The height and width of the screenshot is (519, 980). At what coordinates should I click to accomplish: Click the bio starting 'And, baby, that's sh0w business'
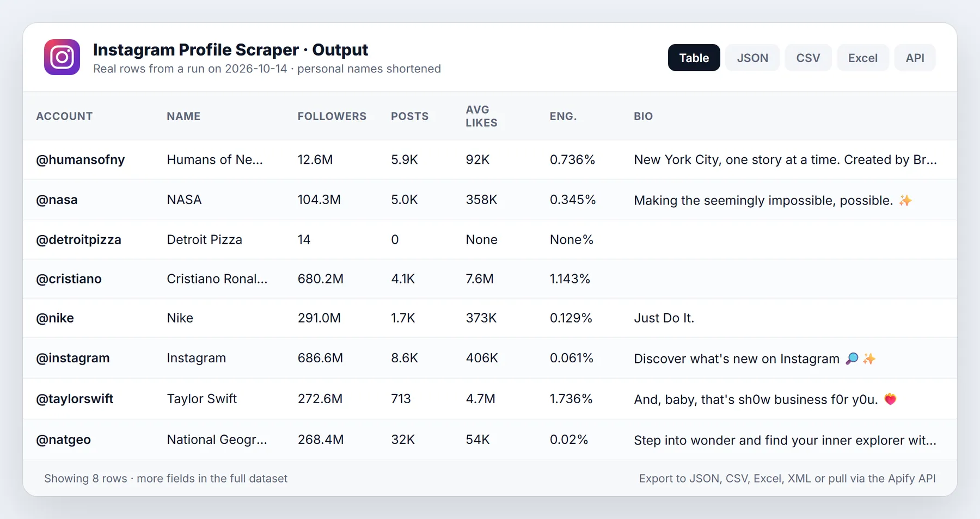765,400
